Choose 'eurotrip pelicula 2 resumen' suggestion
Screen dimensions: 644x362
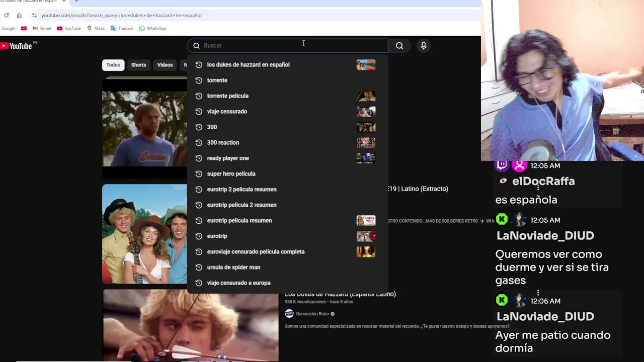click(287, 205)
